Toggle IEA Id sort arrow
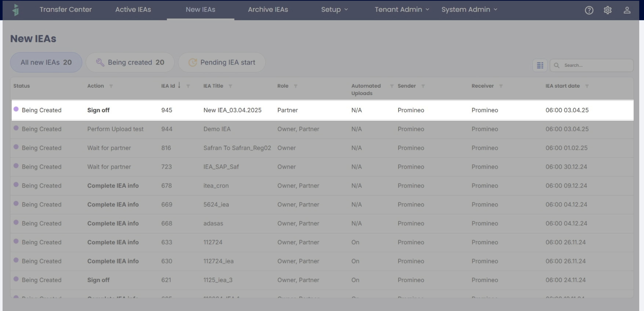This screenshot has width=644, height=311. pos(179,85)
